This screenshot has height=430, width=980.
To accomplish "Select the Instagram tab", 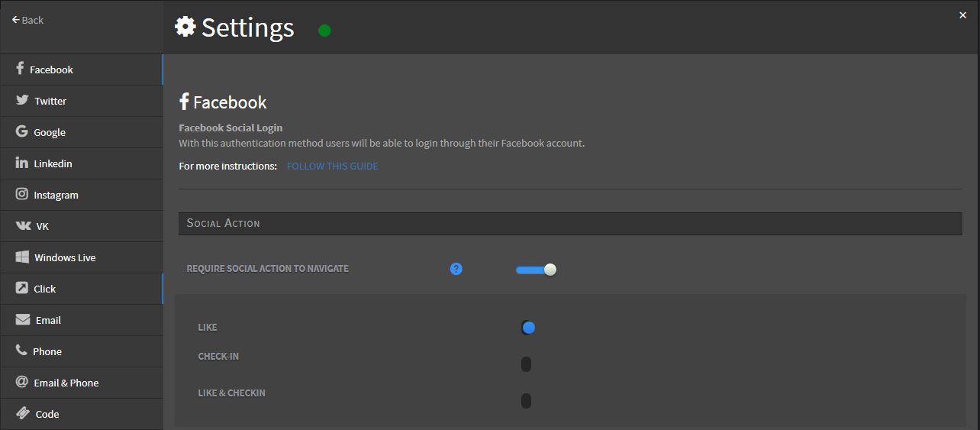I will click(82, 194).
